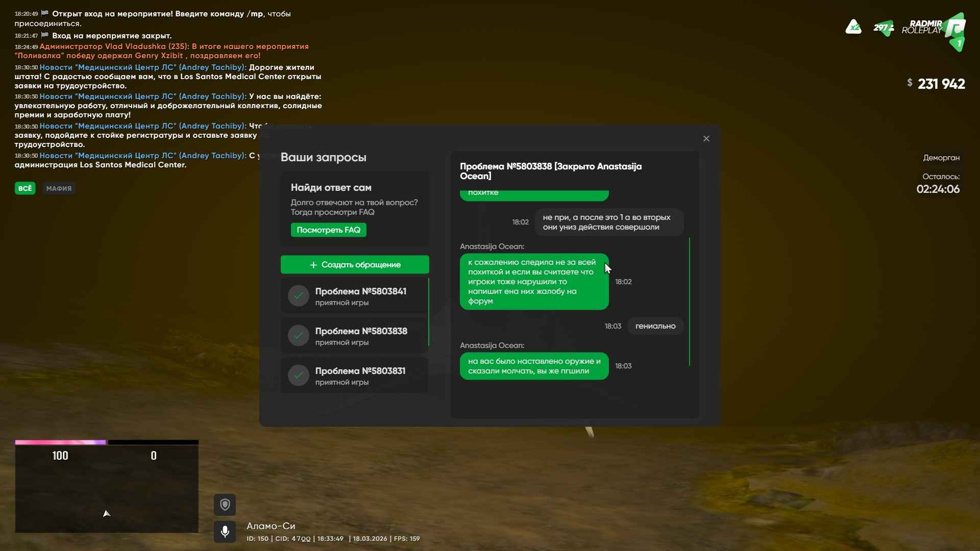This screenshot has width=980, height=551.
Task: Click checkmark icon of Проблема №5803838
Action: tap(299, 336)
